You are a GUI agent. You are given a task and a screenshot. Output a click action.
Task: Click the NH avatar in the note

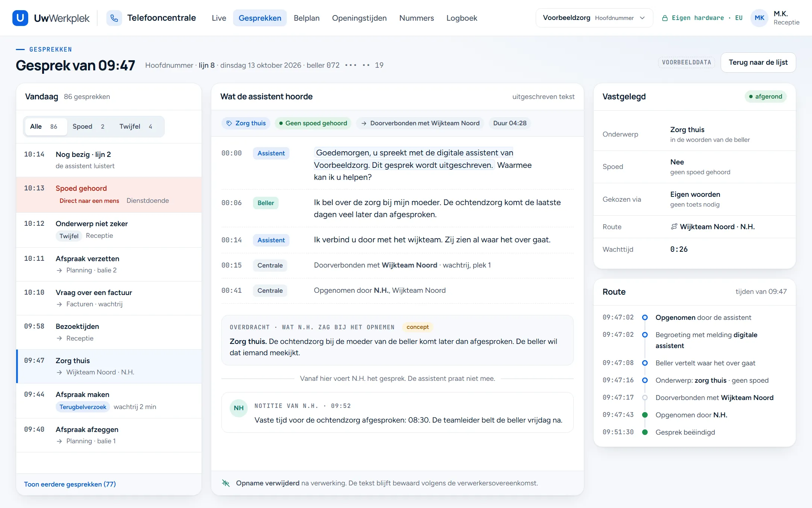pyautogui.click(x=239, y=408)
